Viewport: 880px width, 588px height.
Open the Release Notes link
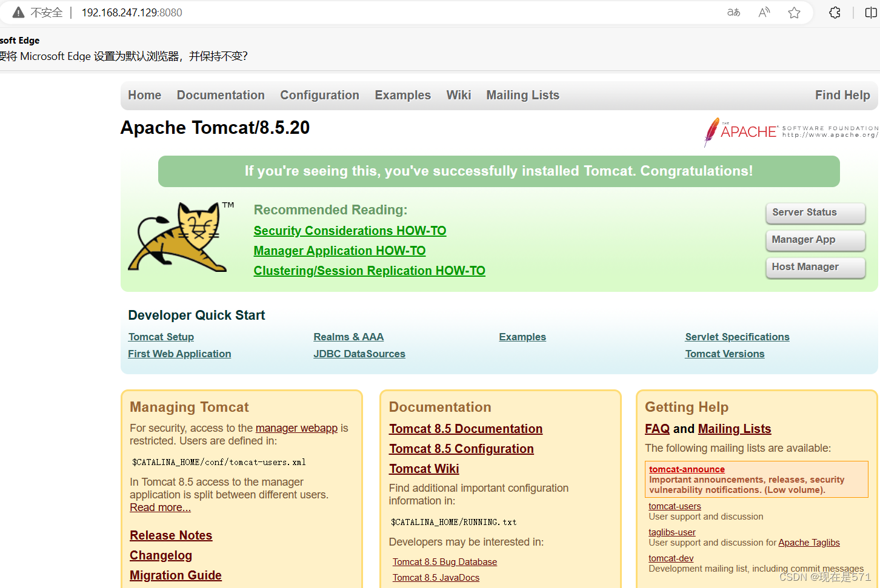171,535
